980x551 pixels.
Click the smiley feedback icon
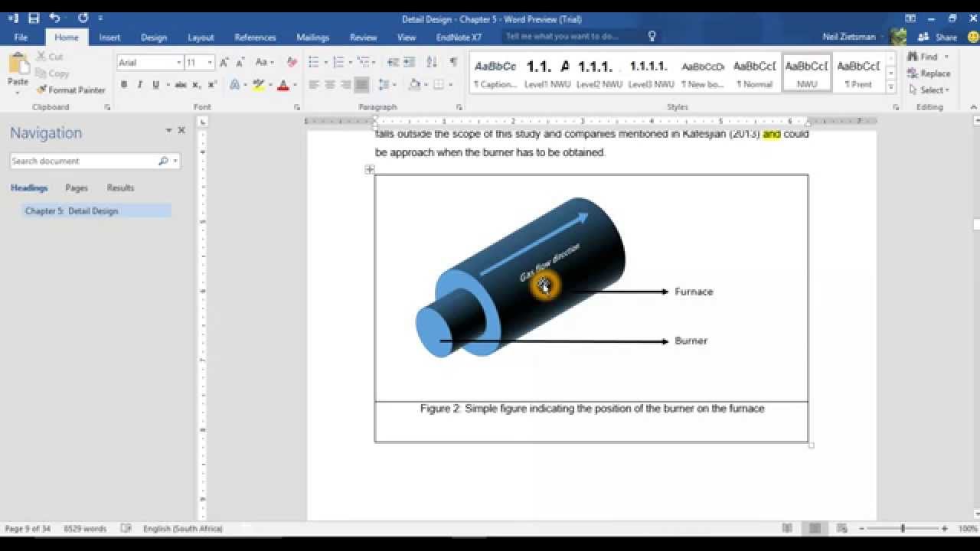[x=972, y=36]
